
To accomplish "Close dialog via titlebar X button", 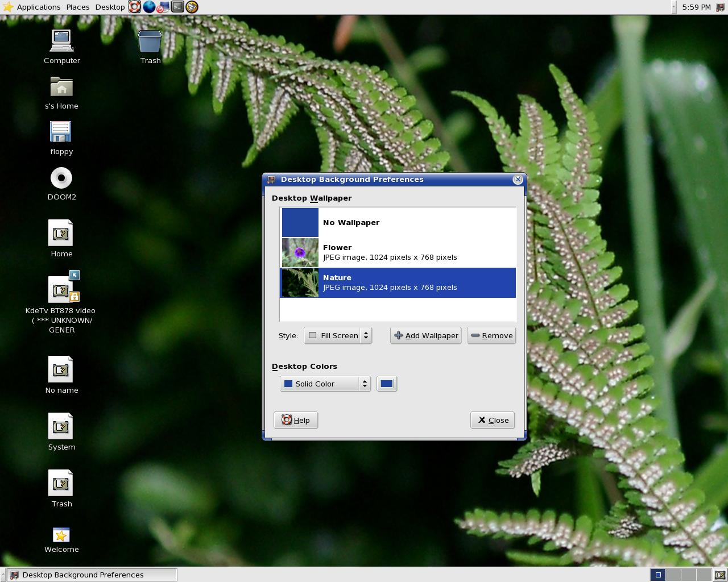I will (518, 180).
